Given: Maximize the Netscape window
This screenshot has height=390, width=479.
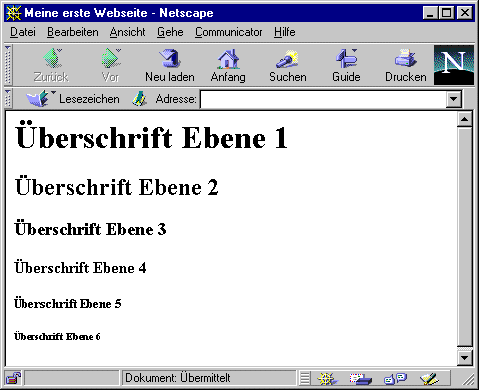Looking at the screenshot, I should coord(446,13).
